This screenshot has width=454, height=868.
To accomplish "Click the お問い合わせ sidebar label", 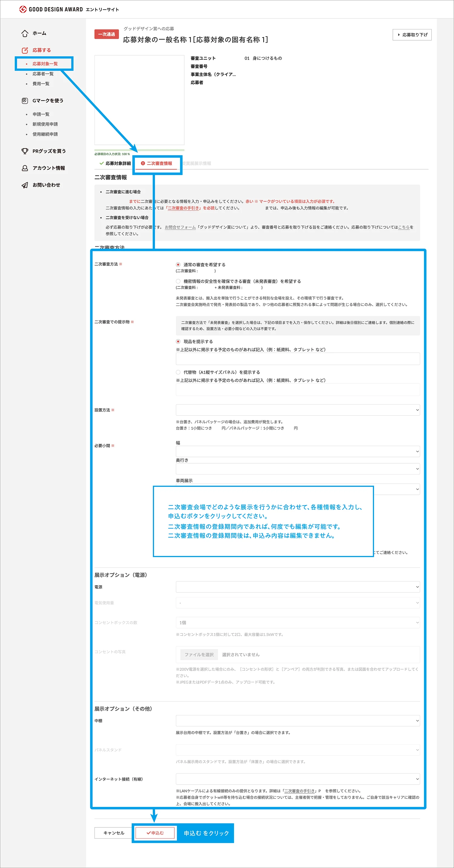I will [x=46, y=185].
